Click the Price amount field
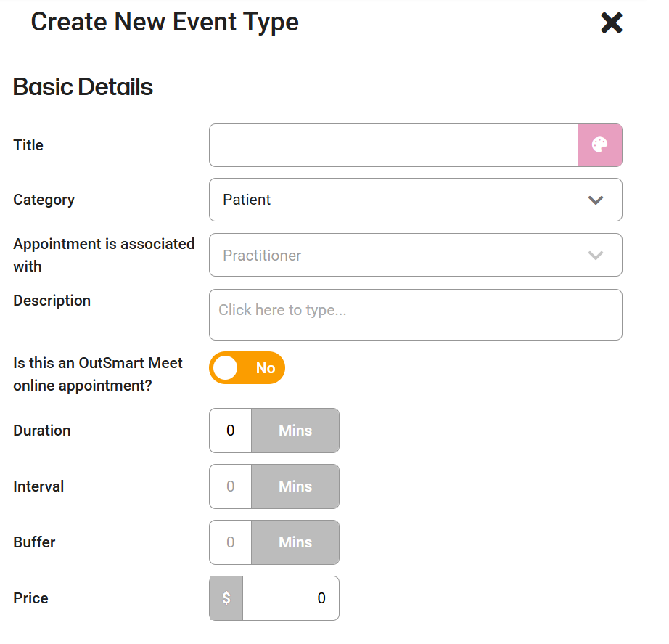The width and height of the screenshot is (669, 644). click(x=291, y=598)
